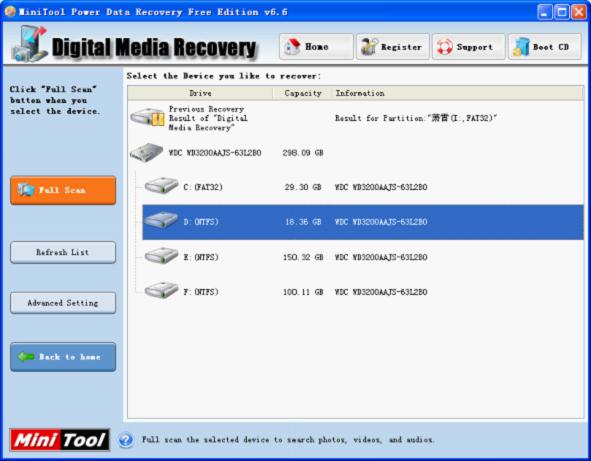
Task: Open Advanced Setting options
Action: [63, 303]
